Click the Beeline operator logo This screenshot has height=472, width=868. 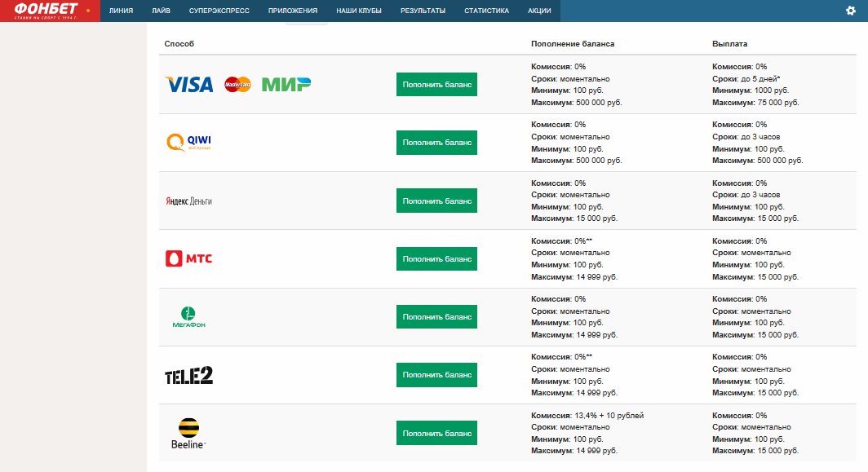[188, 433]
